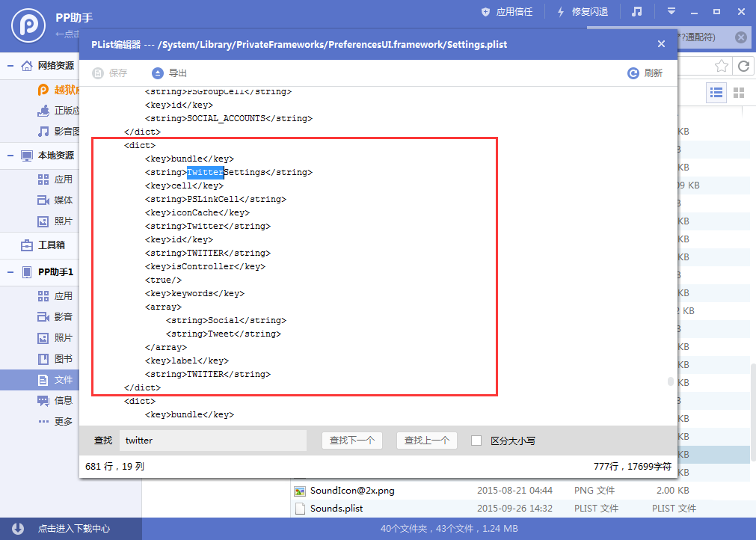Open 应用信任 shield option
The height and width of the screenshot is (540, 756).
[507, 12]
